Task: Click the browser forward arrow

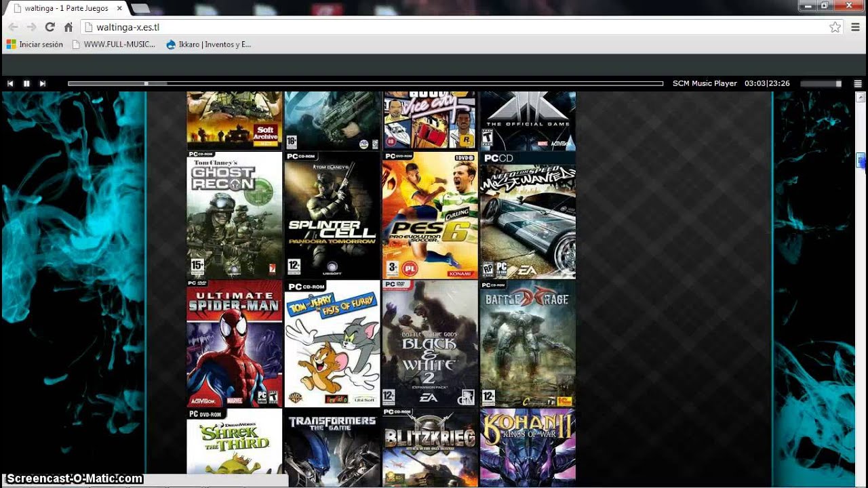Action: (x=31, y=27)
